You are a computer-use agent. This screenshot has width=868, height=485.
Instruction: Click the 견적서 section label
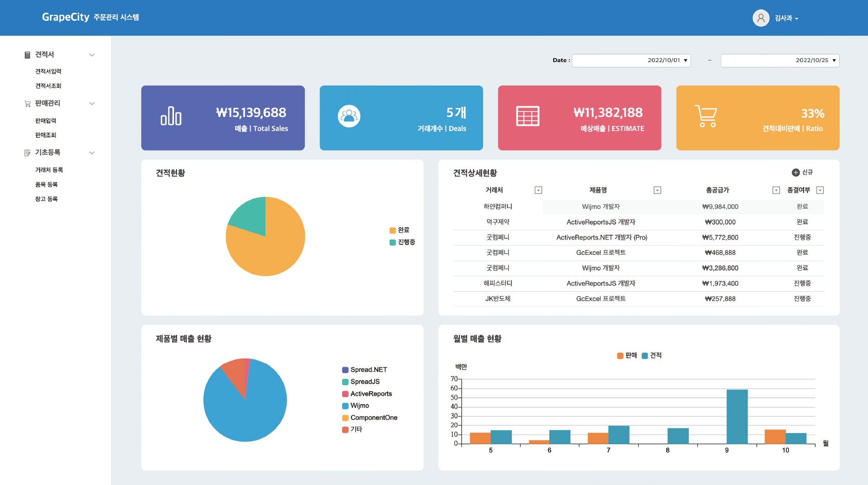pyautogui.click(x=45, y=55)
